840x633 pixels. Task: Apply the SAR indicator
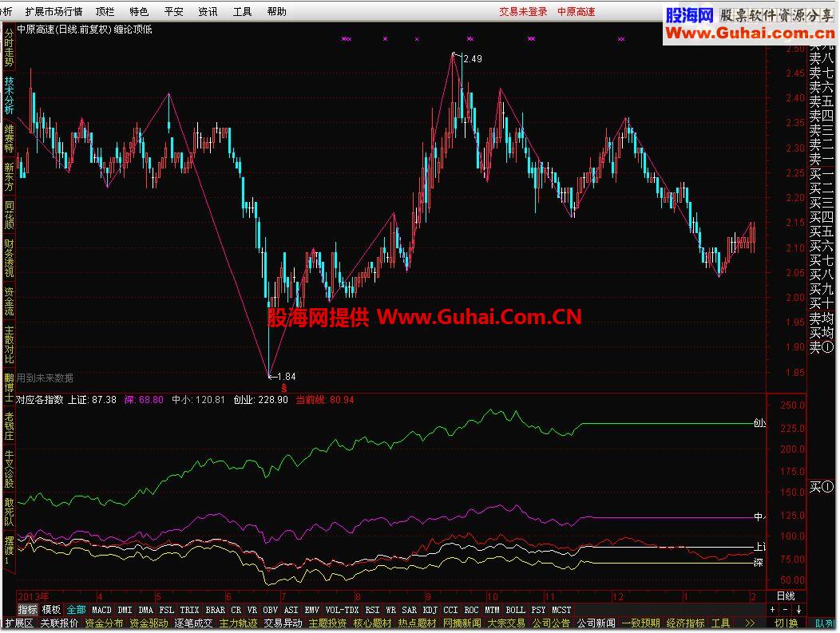[x=410, y=609]
